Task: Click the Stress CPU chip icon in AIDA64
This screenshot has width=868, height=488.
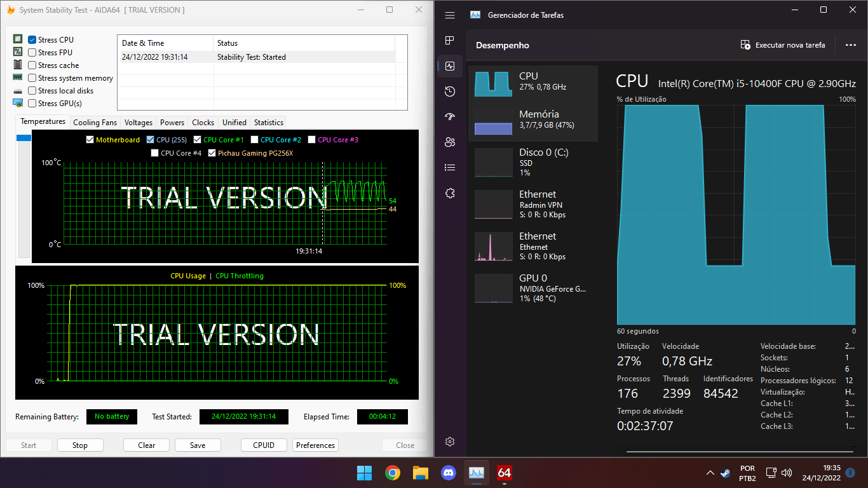Action: coord(18,39)
